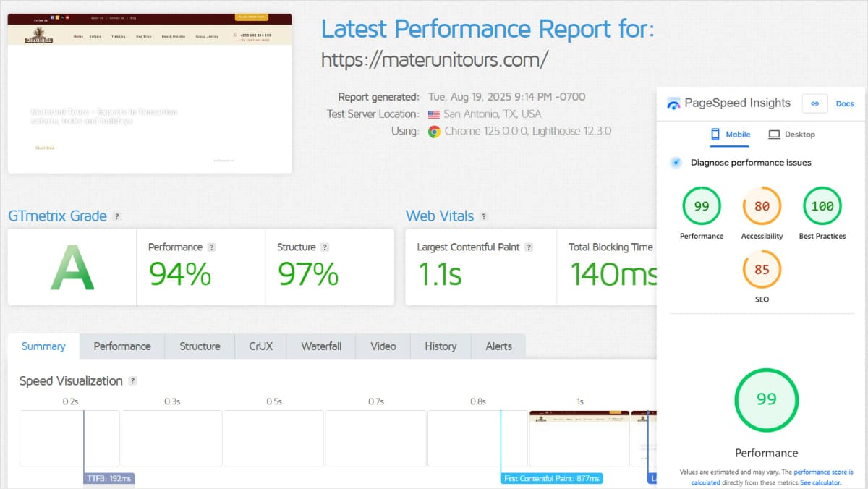This screenshot has height=489, width=868.
Task: Open the Alerts tab
Action: pos(498,346)
